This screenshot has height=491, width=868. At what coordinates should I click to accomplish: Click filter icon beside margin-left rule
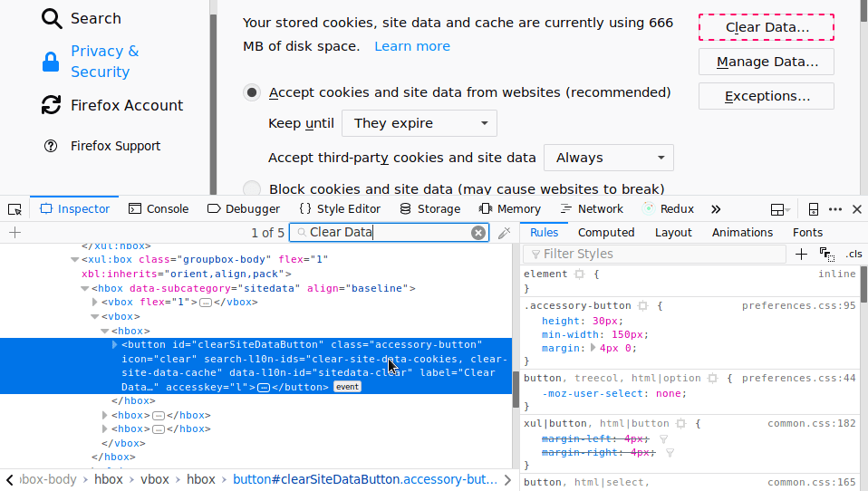click(x=663, y=439)
